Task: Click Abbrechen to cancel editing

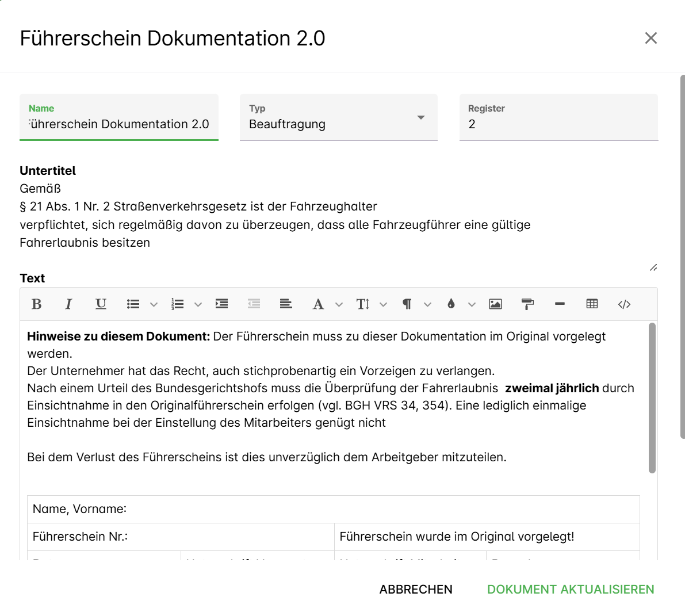Action: (x=416, y=590)
